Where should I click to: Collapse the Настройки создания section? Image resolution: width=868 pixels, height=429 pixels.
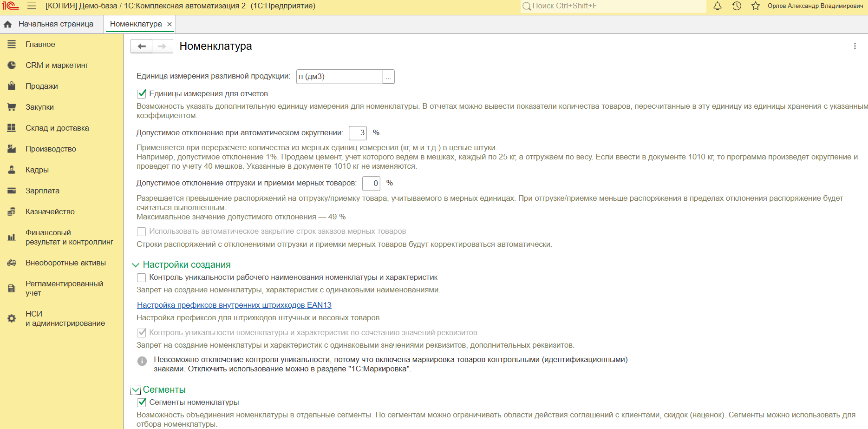click(x=136, y=265)
